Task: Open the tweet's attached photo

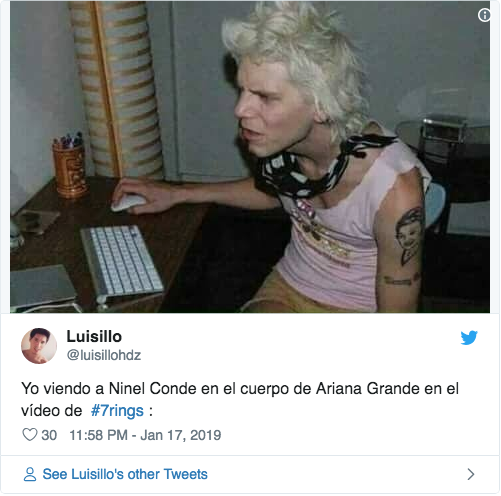Action: [250, 157]
